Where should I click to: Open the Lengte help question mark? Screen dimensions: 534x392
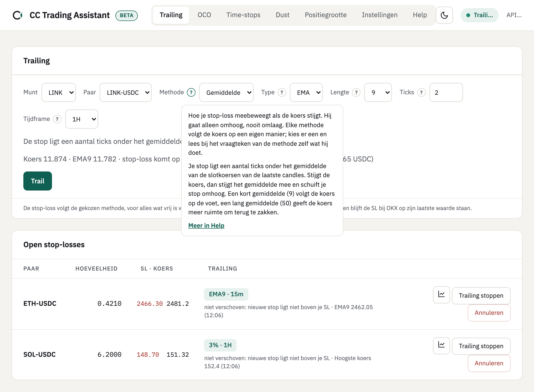356,92
